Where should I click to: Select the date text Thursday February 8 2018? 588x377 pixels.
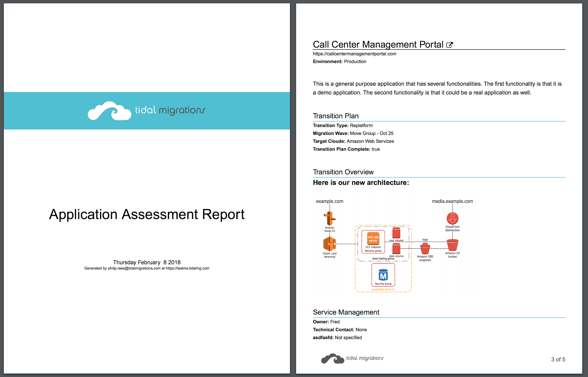coord(147,262)
